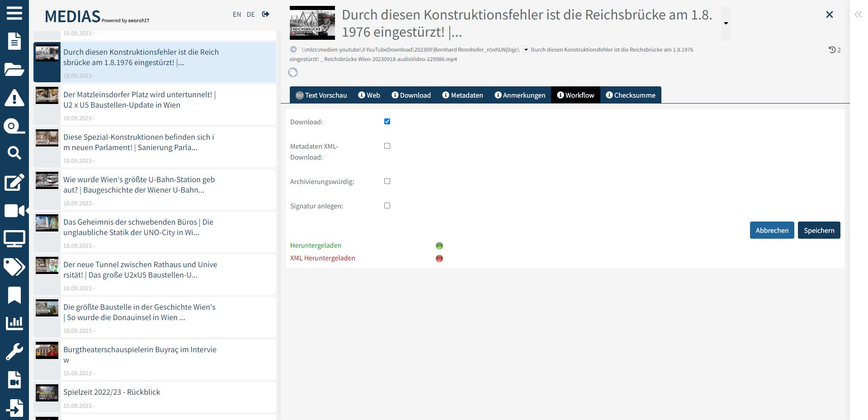Expand dropdown arrow next to document title
868x420 pixels.
tap(726, 24)
